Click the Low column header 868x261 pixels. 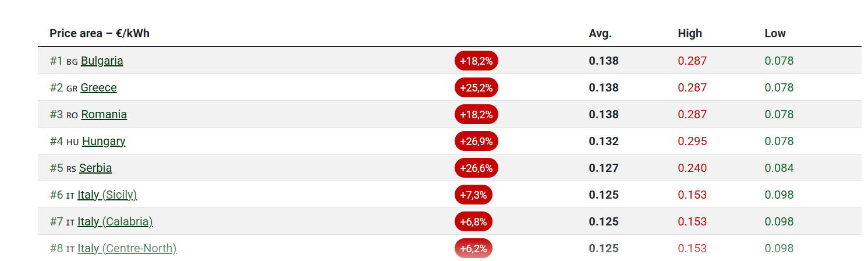click(x=775, y=33)
